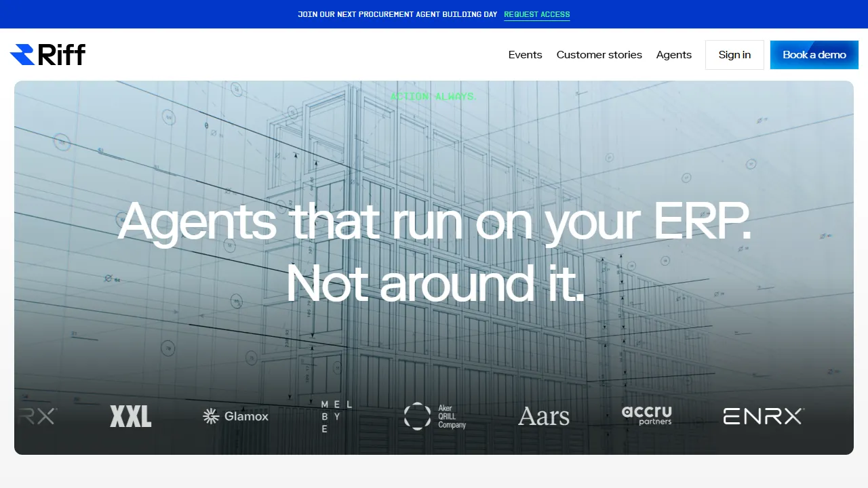Click the accru partners logo
The width and height of the screenshot is (868, 488).
(647, 415)
